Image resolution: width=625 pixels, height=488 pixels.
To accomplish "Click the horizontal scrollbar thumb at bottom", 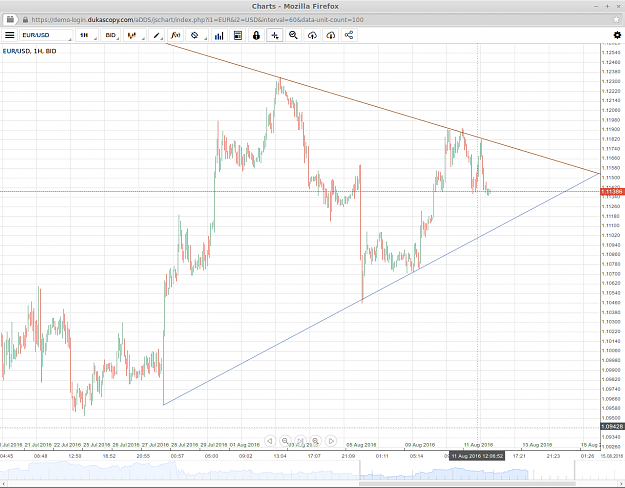I will click(x=468, y=484).
